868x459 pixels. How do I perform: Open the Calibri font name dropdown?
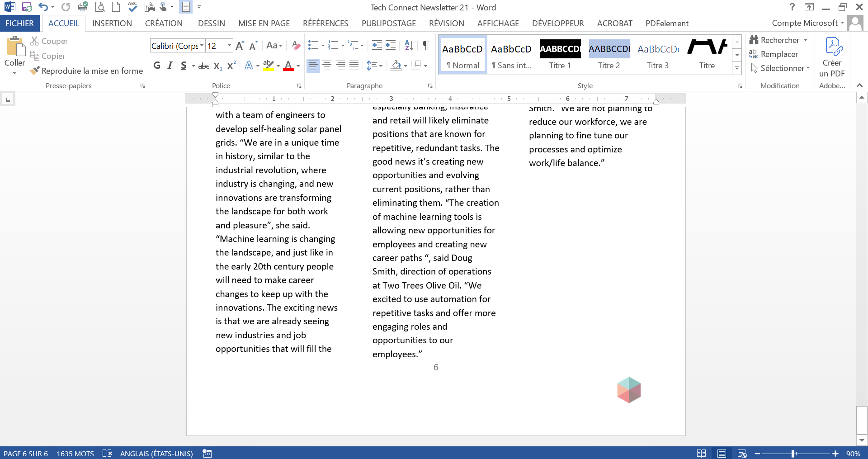pos(202,46)
